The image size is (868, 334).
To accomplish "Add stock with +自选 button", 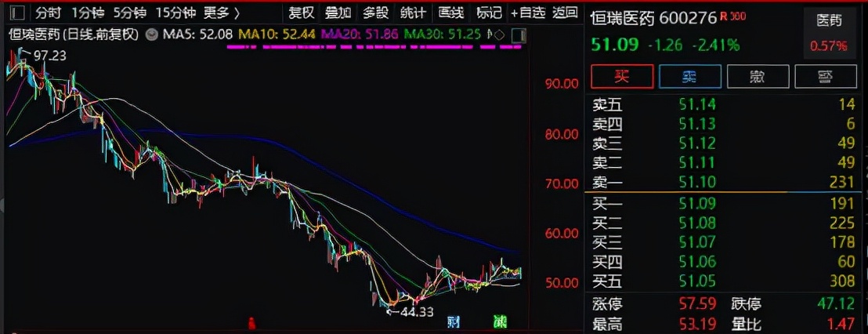I will click(x=529, y=13).
